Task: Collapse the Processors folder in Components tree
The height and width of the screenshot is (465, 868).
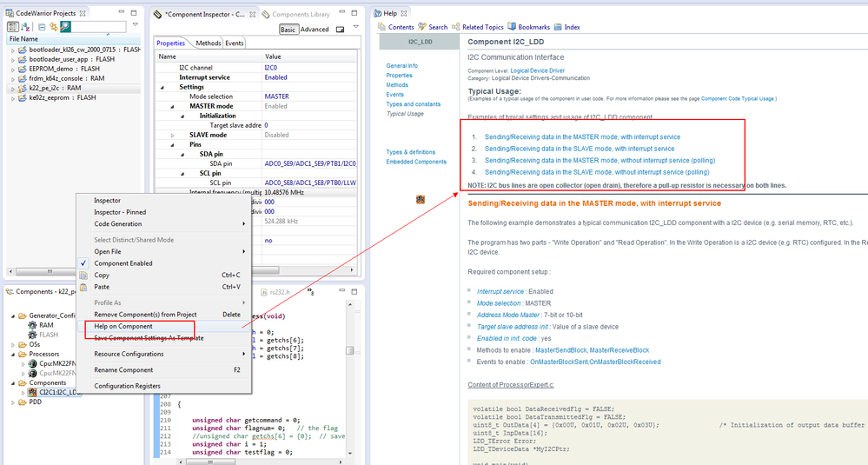Action: pos(13,355)
